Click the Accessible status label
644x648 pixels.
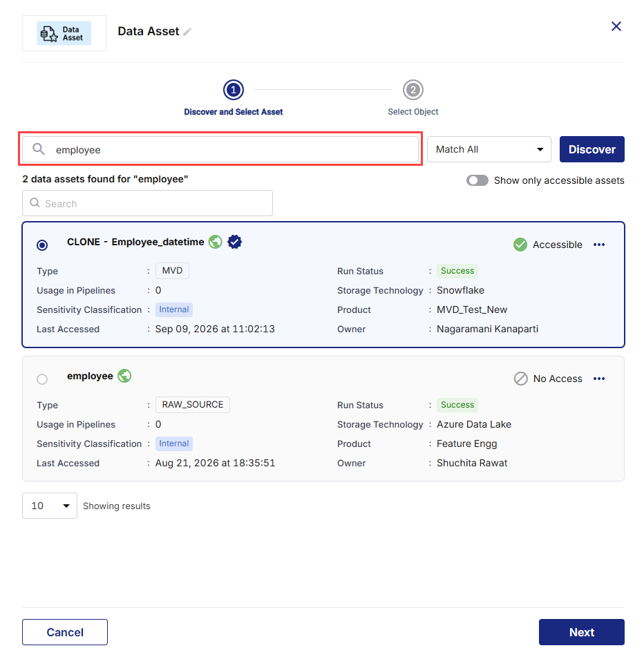click(557, 245)
